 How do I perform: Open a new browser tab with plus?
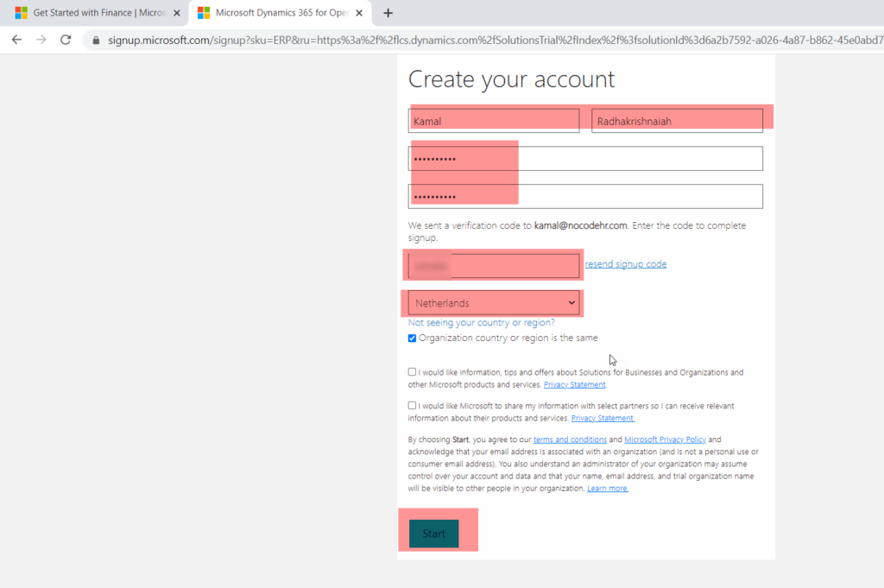388,13
